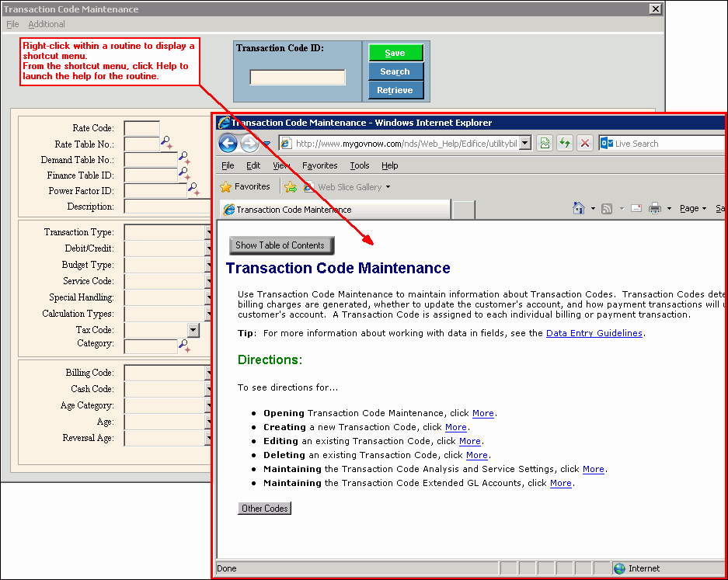The height and width of the screenshot is (580, 728).
Task: Click More link for Creating a Transaction Code
Action: [455, 427]
